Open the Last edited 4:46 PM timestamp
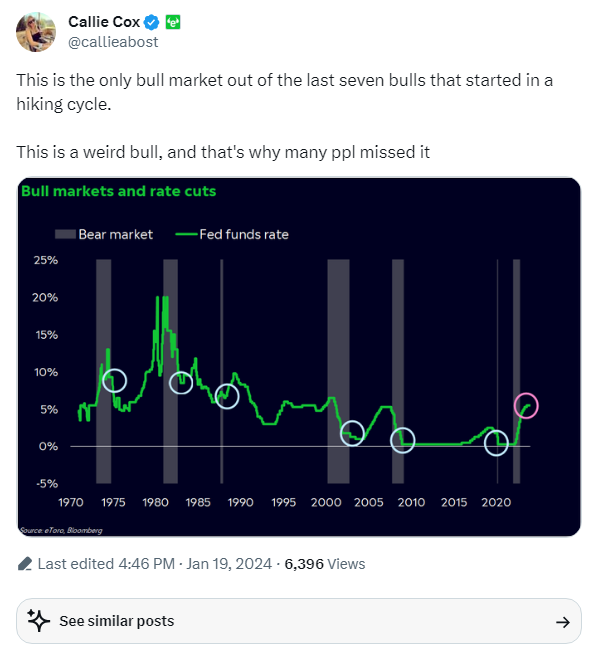The image size is (598, 652). click(106, 564)
